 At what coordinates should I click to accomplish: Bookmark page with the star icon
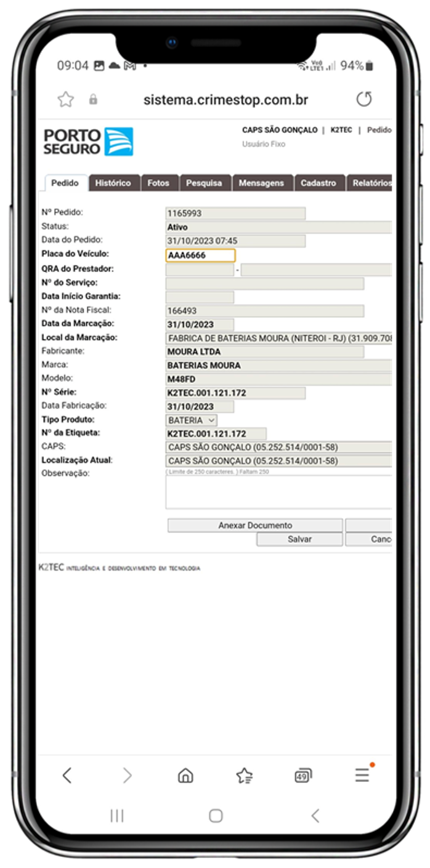(x=65, y=99)
